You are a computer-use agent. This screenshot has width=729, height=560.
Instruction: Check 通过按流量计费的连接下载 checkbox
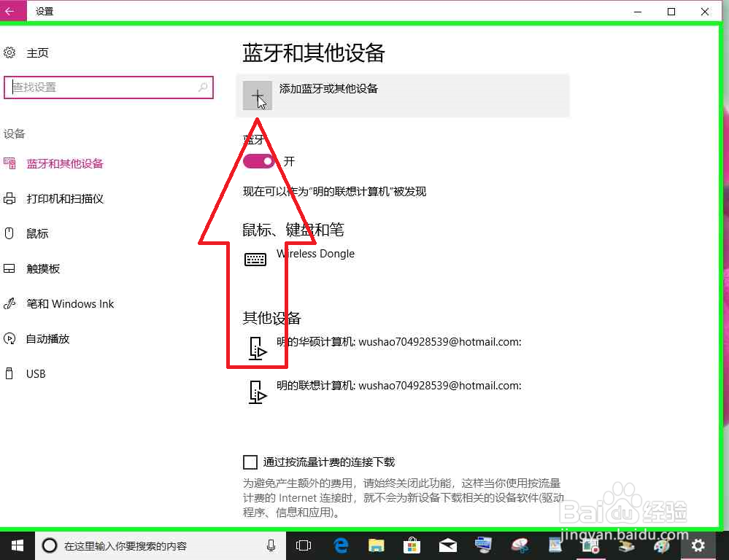coord(250,462)
